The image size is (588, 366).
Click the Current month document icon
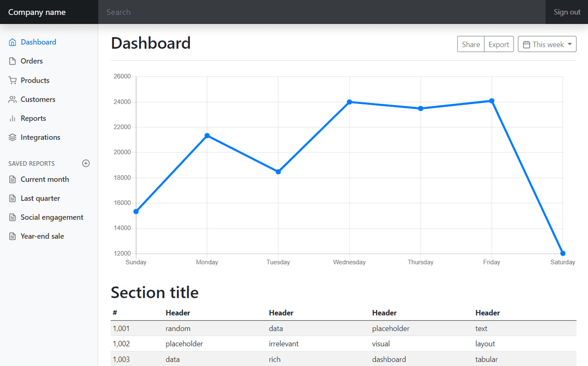click(12, 179)
